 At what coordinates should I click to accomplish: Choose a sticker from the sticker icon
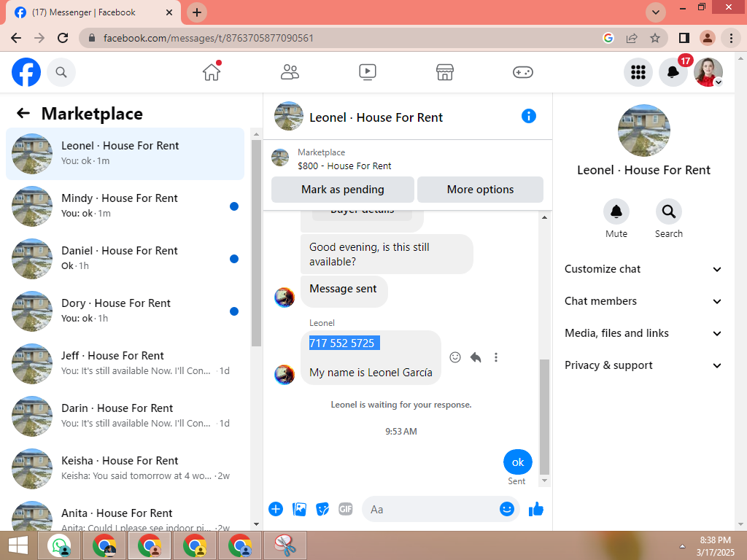coord(322,509)
